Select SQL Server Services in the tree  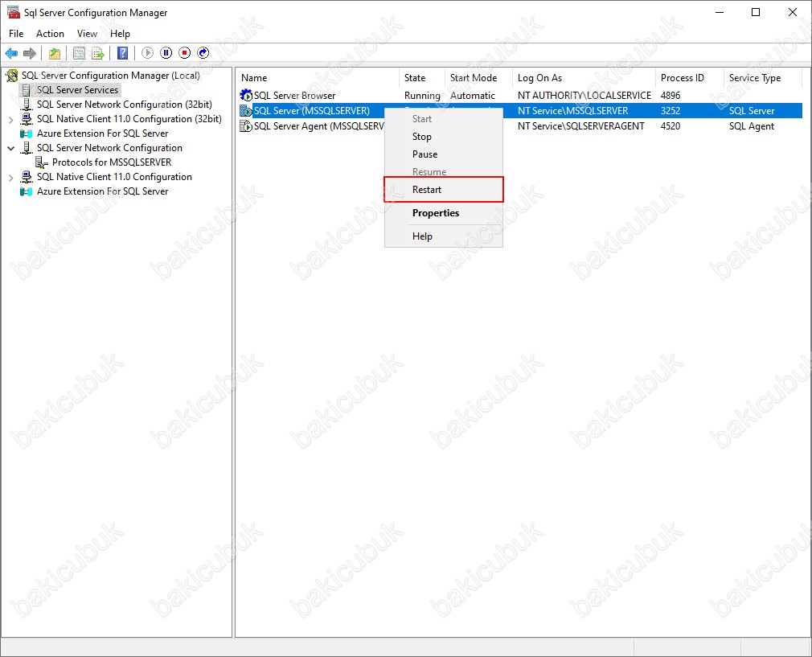[78, 90]
